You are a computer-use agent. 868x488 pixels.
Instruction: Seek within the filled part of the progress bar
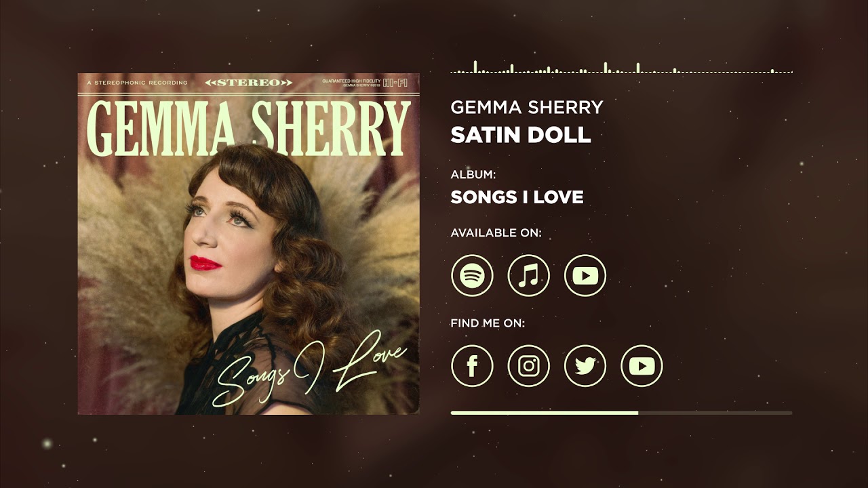coord(545,412)
